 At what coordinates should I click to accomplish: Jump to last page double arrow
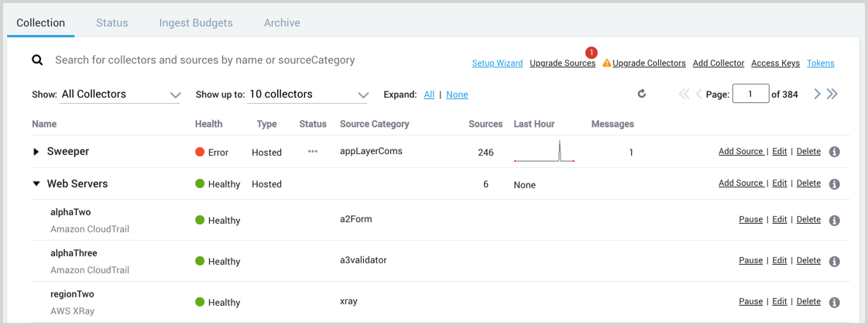[x=832, y=94]
